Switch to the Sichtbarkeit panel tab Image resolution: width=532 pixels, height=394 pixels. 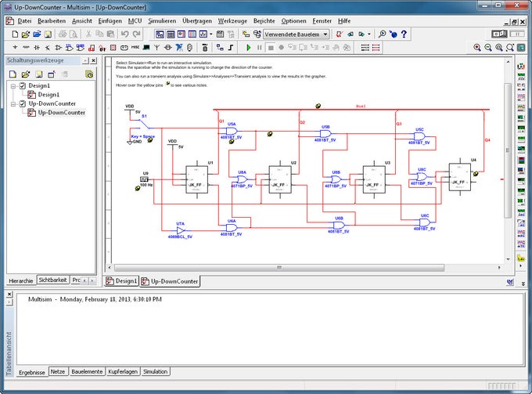click(x=52, y=280)
